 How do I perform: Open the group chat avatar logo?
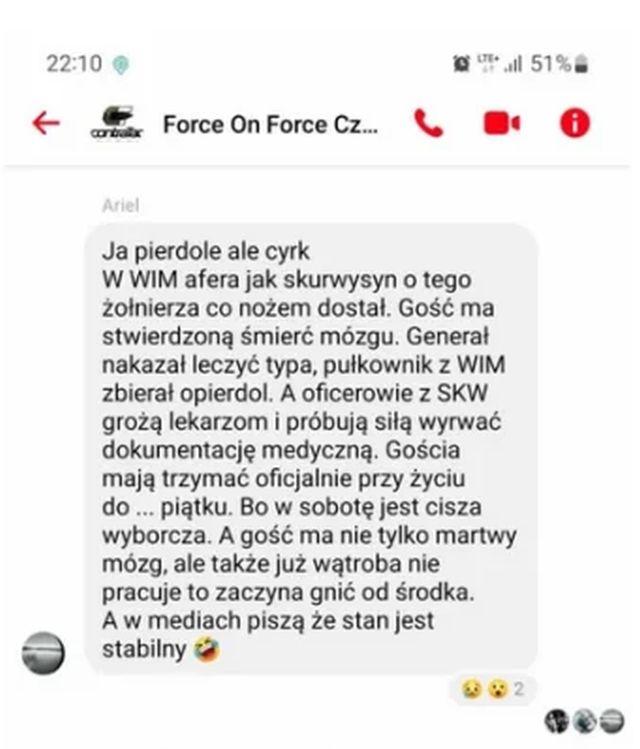tap(117, 123)
